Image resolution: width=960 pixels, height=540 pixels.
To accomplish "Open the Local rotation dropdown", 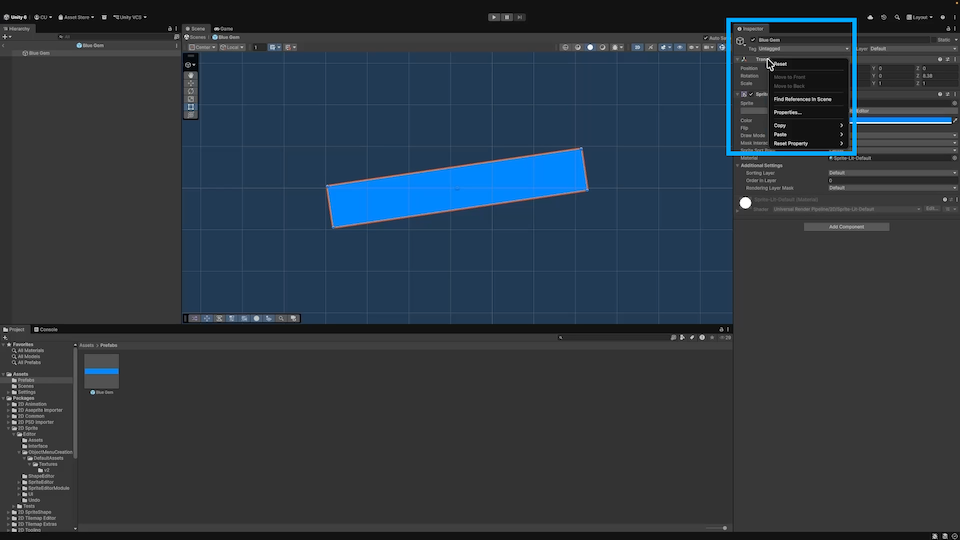I will [x=232, y=47].
